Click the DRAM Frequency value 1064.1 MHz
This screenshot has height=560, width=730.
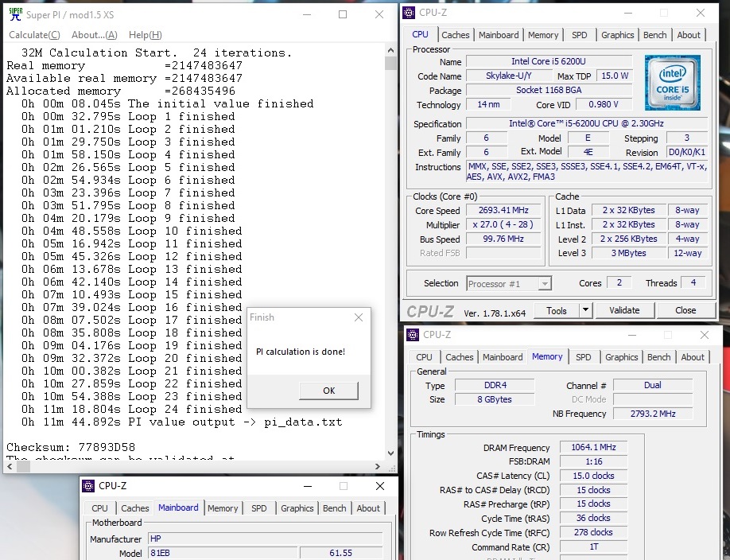point(593,447)
